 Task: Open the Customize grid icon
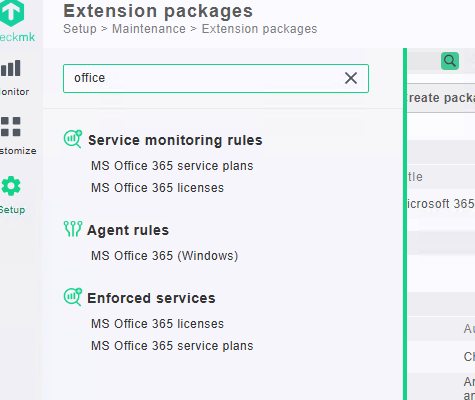(x=11, y=127)
